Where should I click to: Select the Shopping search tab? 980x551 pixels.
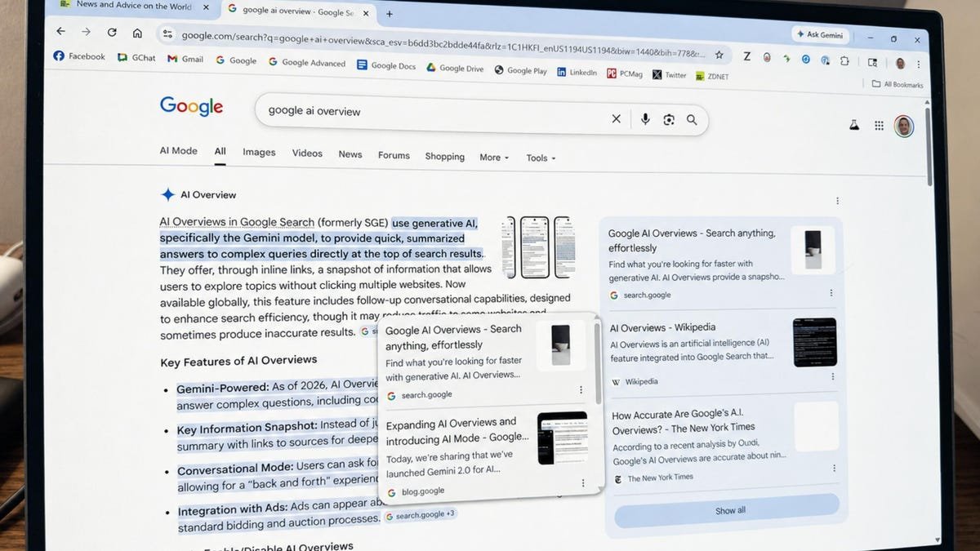444,157
